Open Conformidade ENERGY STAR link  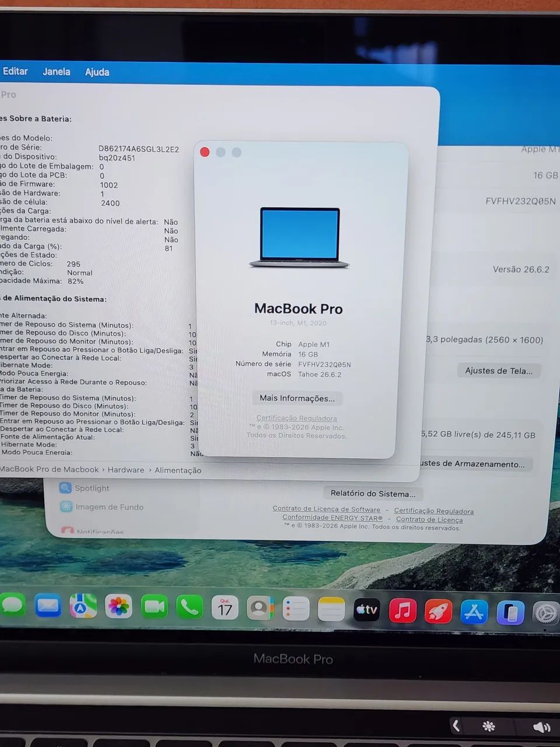(x=332, y=518)
